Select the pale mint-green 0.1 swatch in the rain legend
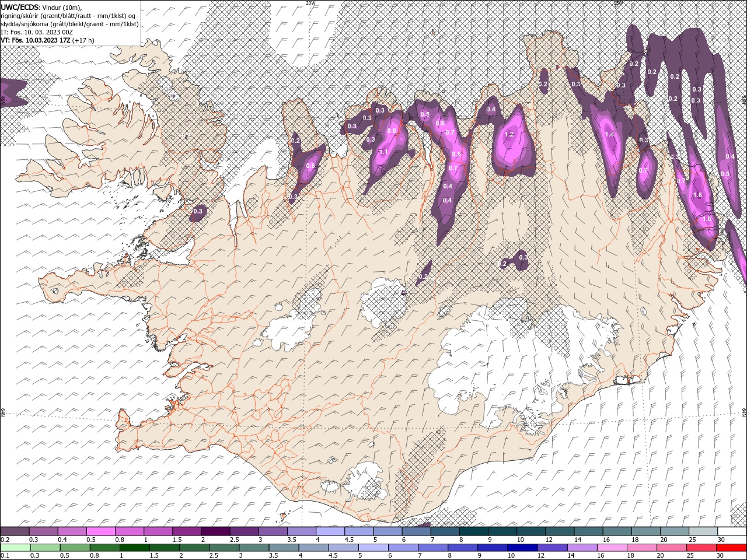Viewport: 747px width, 560px height. [15, 548]
